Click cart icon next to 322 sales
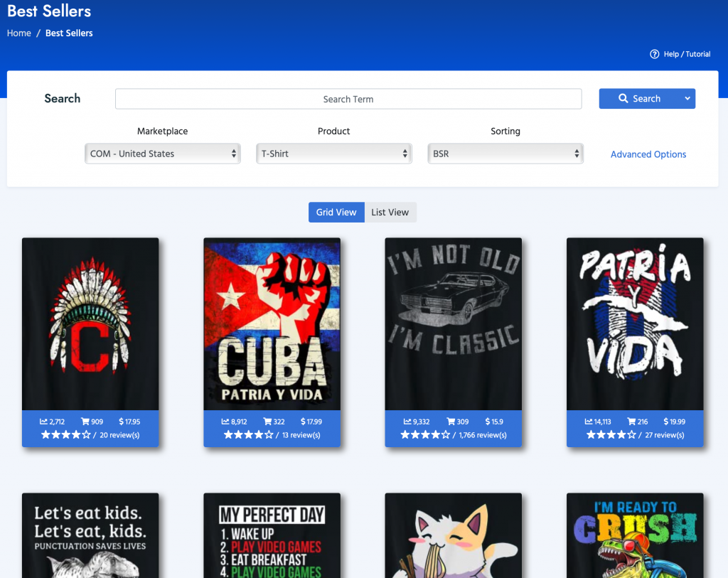Viewport: 728px width, 578px height. (x=267, y=422)
